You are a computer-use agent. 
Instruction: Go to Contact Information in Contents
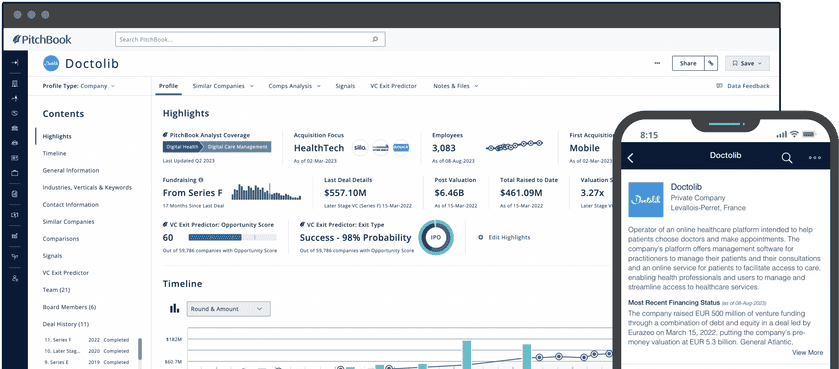tap(71, 205)
